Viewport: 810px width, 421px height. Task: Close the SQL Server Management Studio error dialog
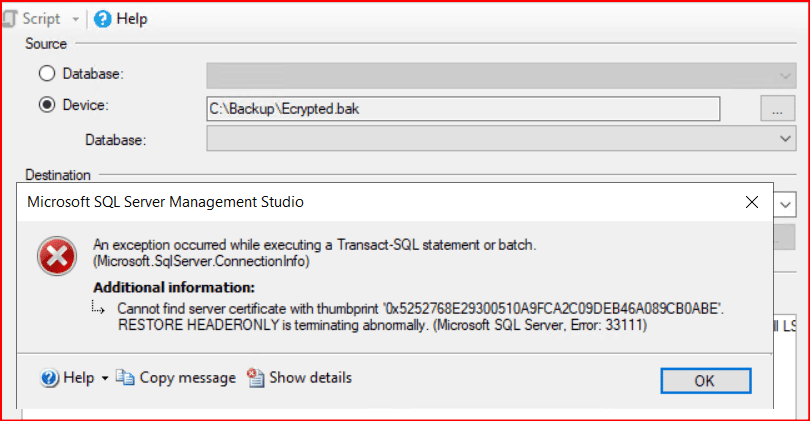(x=752, y=201)
